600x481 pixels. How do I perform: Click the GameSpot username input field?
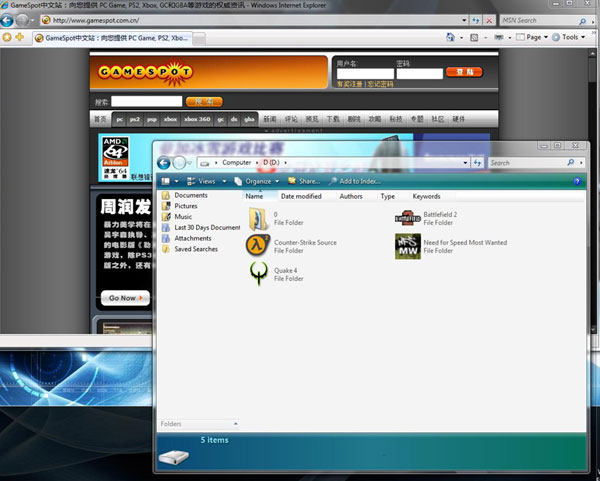click(x=365, y=74)
